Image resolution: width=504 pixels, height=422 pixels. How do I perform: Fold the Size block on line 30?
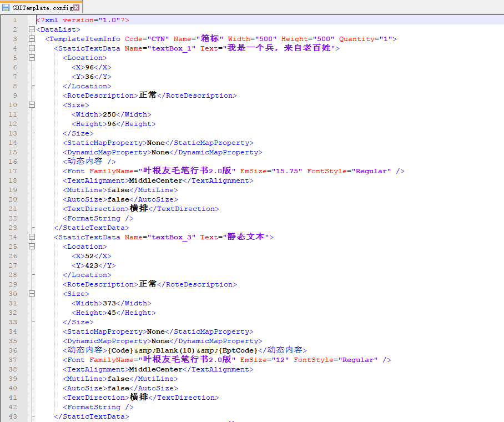(32, 294)
